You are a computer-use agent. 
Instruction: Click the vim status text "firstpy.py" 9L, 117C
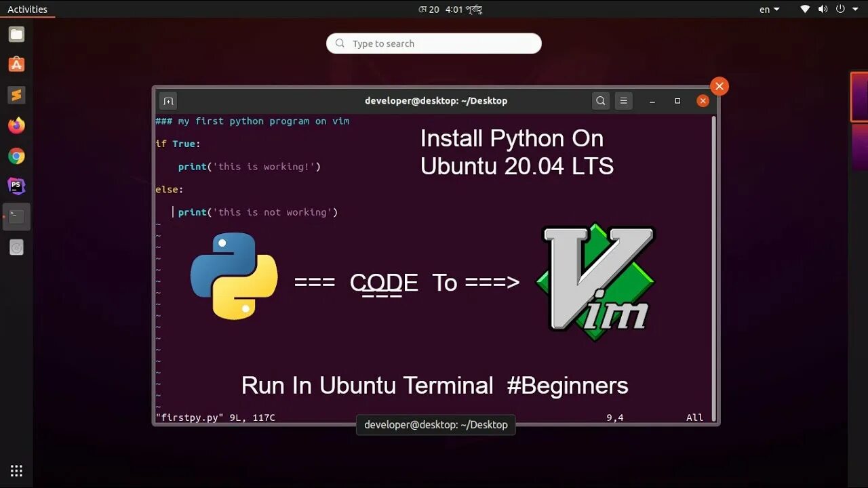pos(215,418)
